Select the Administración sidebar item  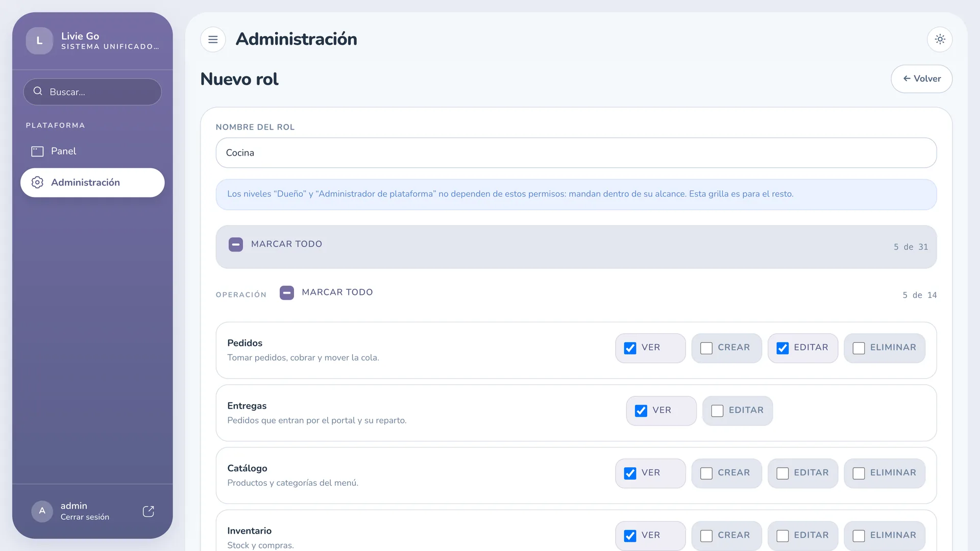(x=92, y=183)
